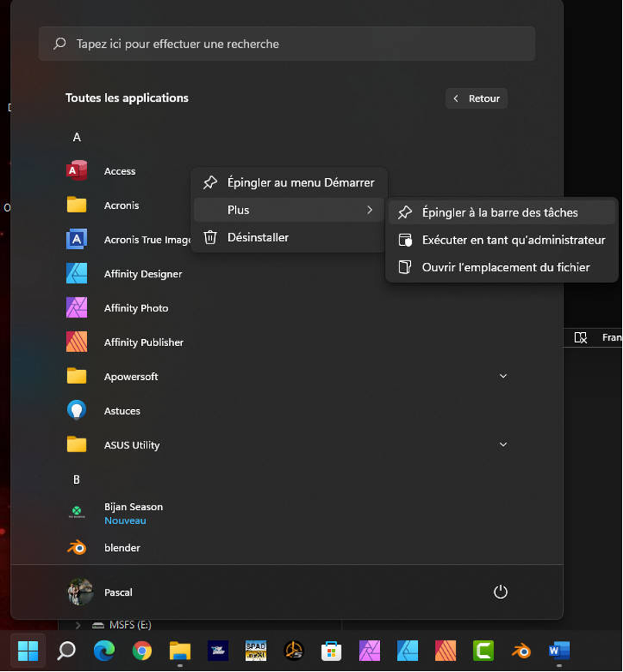
Task: Click the search input field
Action: [x=287, y=44]
